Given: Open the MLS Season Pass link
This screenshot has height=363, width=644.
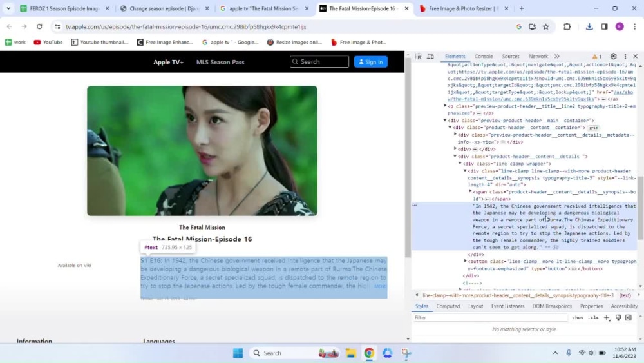Looking at the screenshot, I should point(220,62).
